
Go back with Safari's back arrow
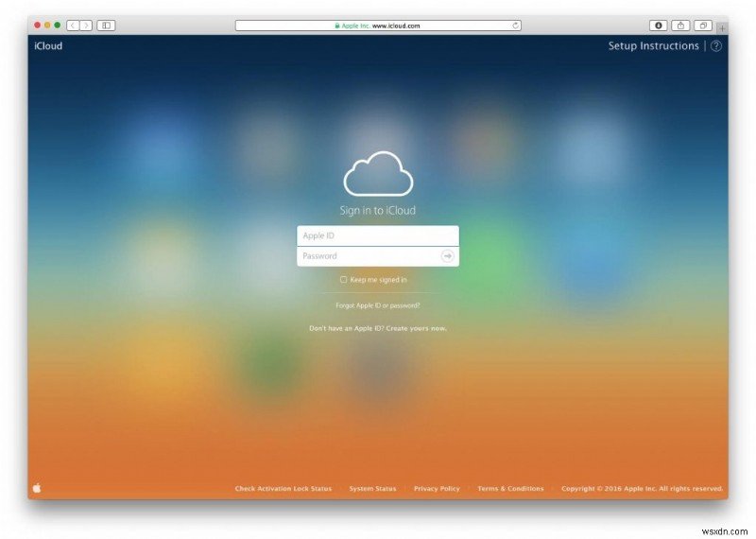(x=73, y=26)
